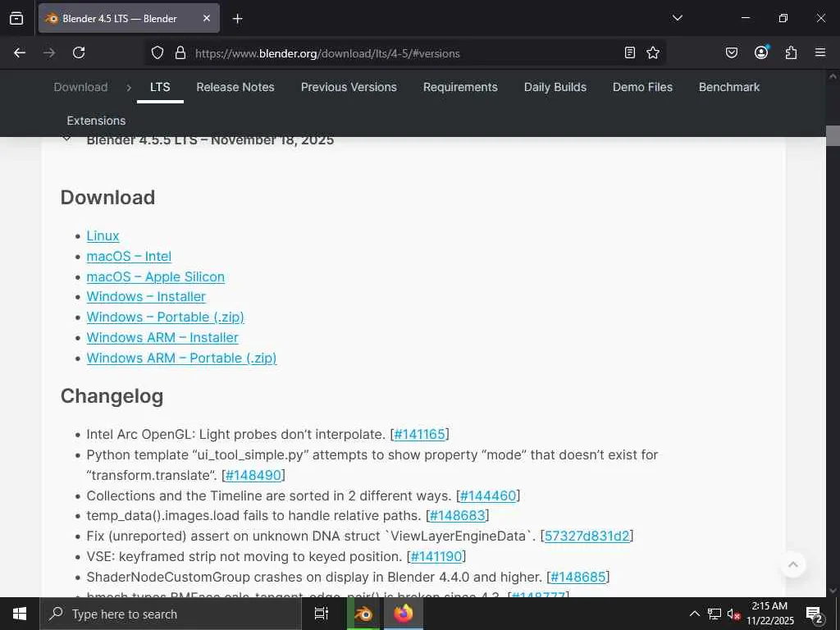Go back to previous page

tap(20, 52)
